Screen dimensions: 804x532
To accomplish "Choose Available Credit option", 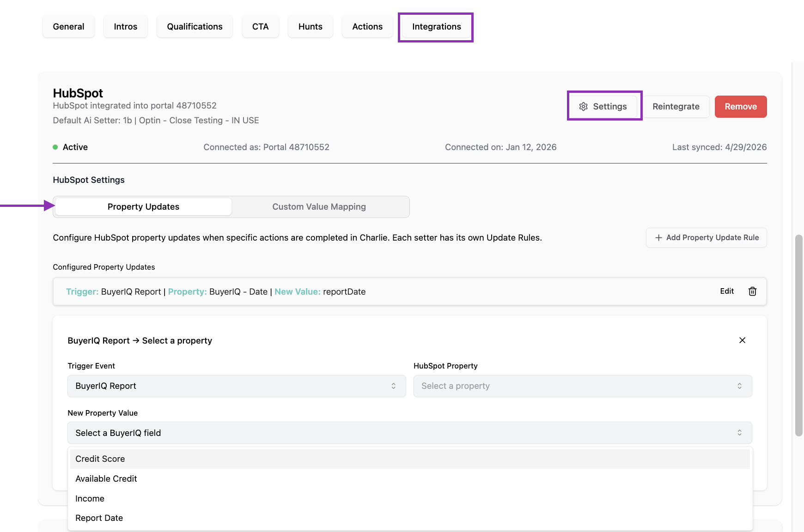I will pyautogui.click(x=410, y=479).
